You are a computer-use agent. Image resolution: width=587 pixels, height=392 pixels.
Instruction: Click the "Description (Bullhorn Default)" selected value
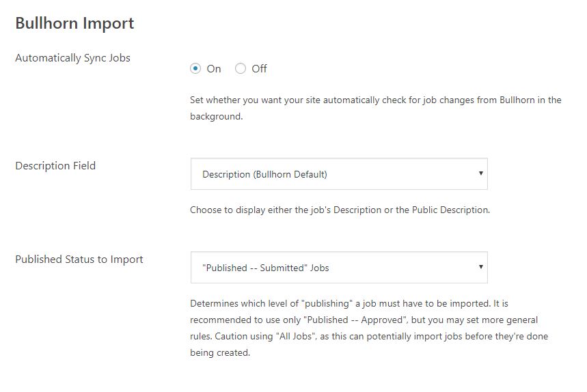click(264, 174)
